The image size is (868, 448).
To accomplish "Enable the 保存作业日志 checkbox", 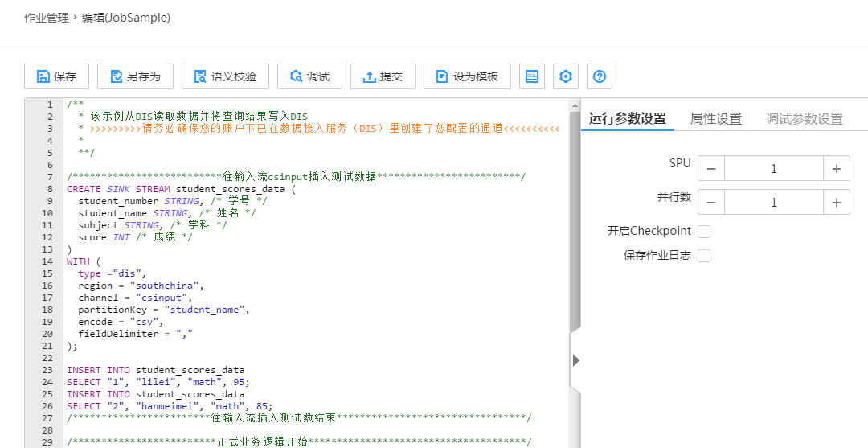I will pyautogui.click(x=704, y=255).
